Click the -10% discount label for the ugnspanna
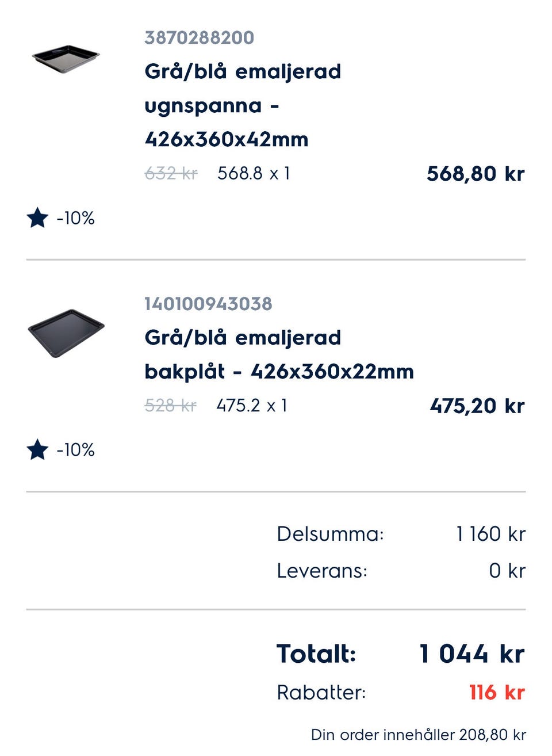The image size is (552, 756). [x=75, y=219]
